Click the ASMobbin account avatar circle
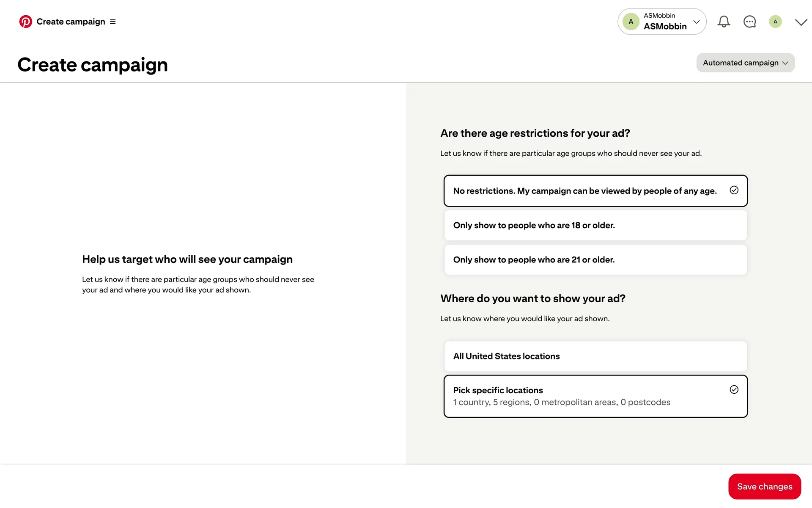 coord(631,22)
